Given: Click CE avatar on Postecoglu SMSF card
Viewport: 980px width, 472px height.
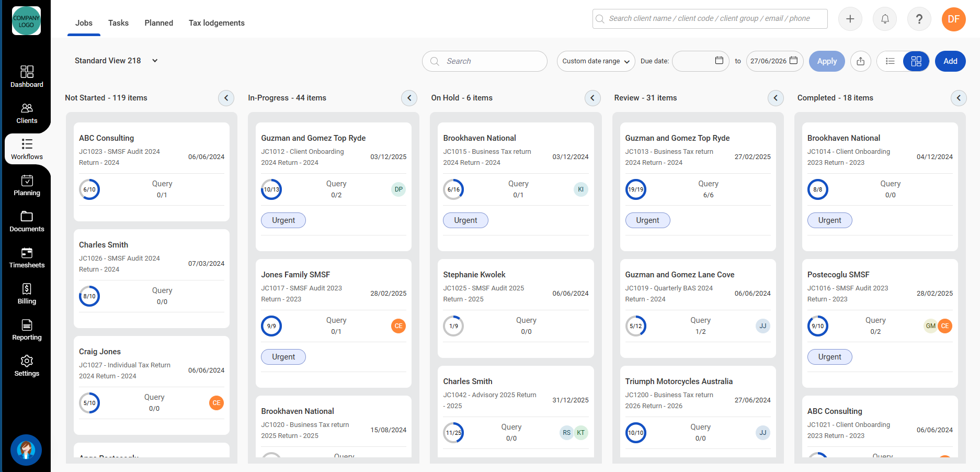Looking at the screenshot, I should coord(945,326).
